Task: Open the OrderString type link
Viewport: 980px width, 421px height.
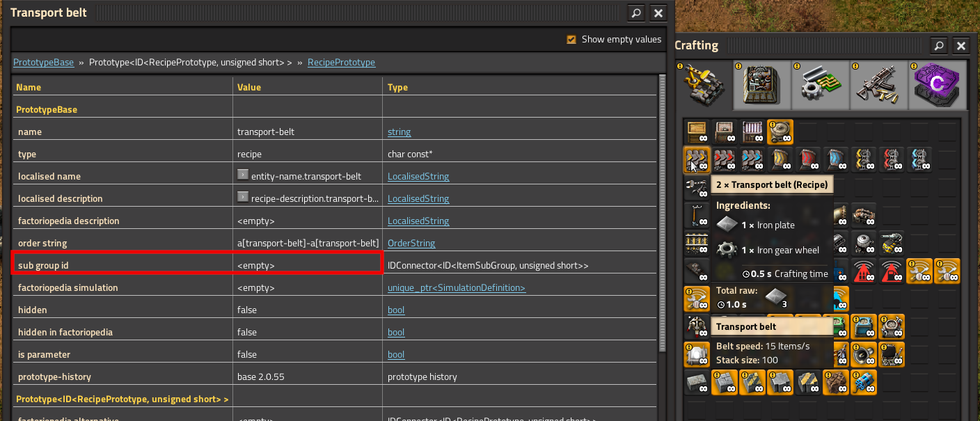Action: [411, 244]
